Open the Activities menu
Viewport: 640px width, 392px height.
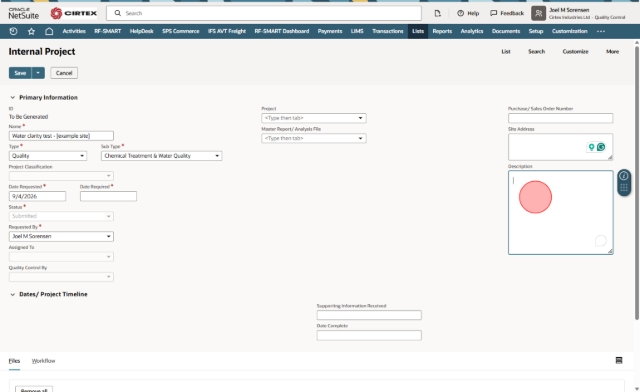tap(74, 31)
